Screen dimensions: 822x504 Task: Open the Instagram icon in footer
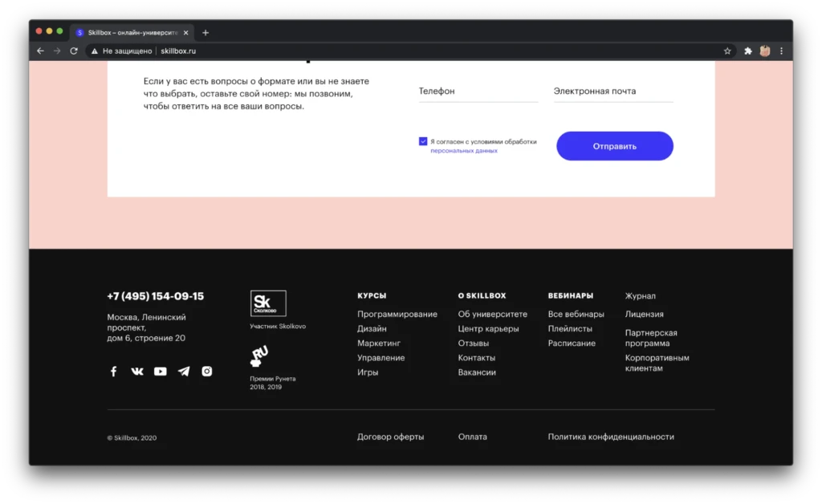click(x=207, y=372)
